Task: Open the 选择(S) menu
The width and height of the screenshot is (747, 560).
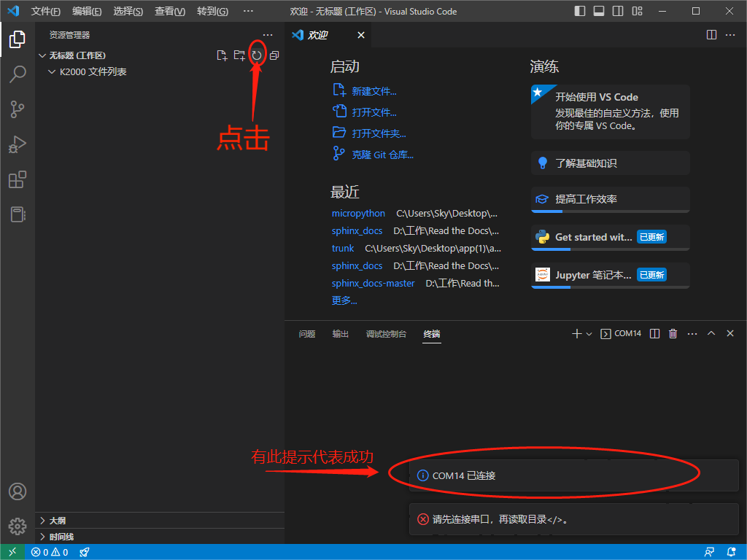Action: 128,11
